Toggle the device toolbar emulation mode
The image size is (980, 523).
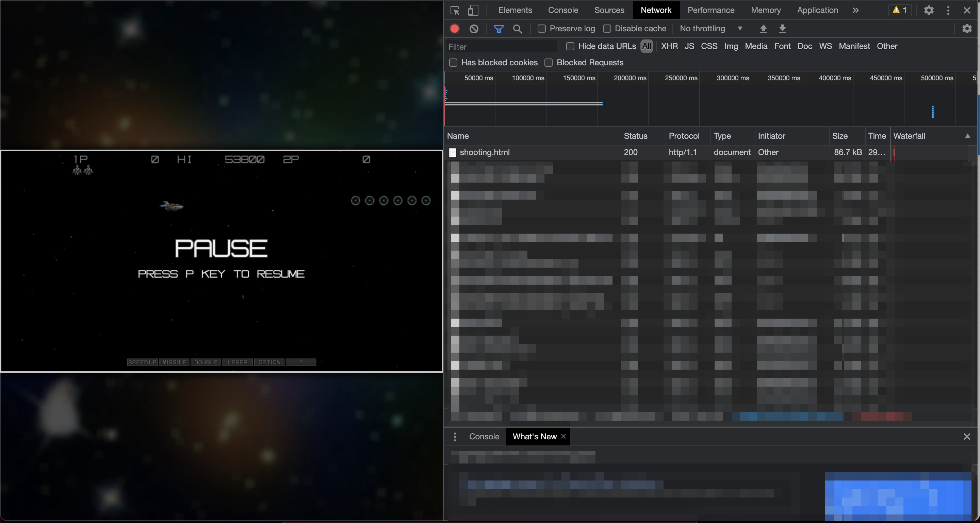click(473, 10)
